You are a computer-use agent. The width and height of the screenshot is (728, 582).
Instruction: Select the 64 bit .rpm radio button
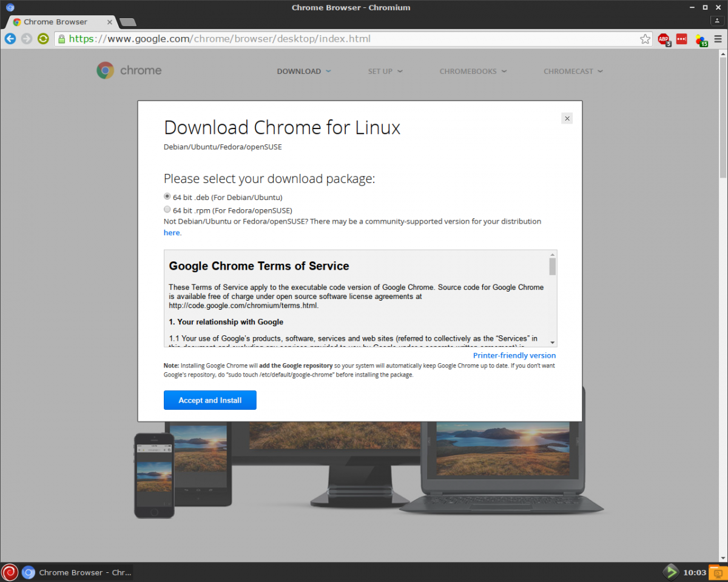[167, 210]
